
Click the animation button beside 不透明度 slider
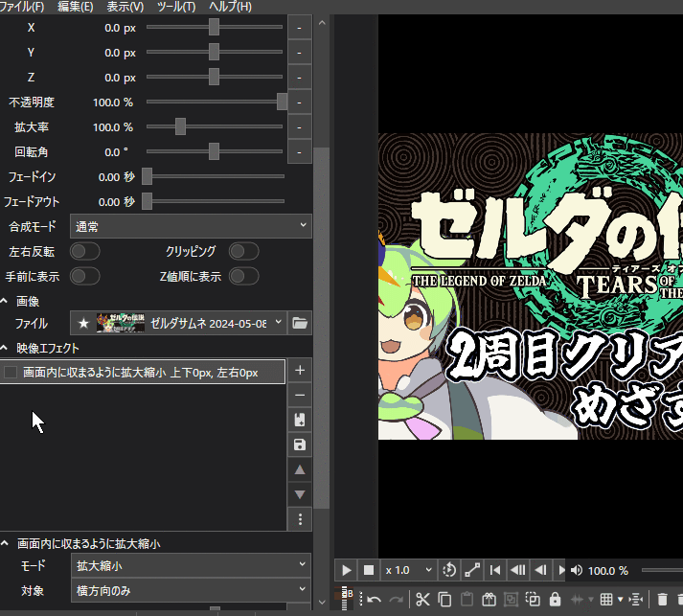[299, 103]
